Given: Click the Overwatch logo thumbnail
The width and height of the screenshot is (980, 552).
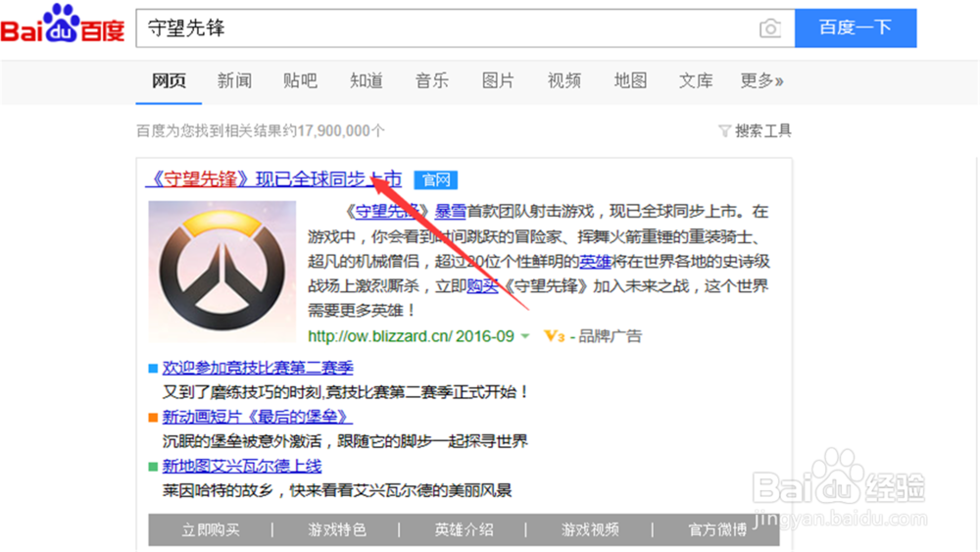Looking at the screenshot, I should (x=221, y=272).
